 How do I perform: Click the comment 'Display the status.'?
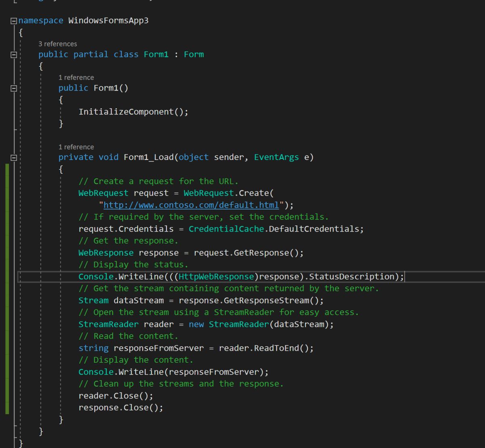coord(133,265)
